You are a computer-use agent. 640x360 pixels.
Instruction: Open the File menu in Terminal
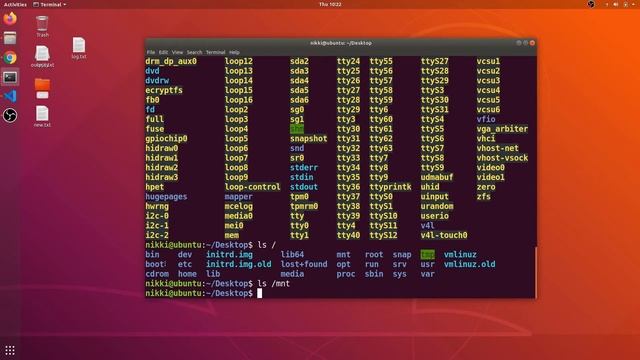151,52
